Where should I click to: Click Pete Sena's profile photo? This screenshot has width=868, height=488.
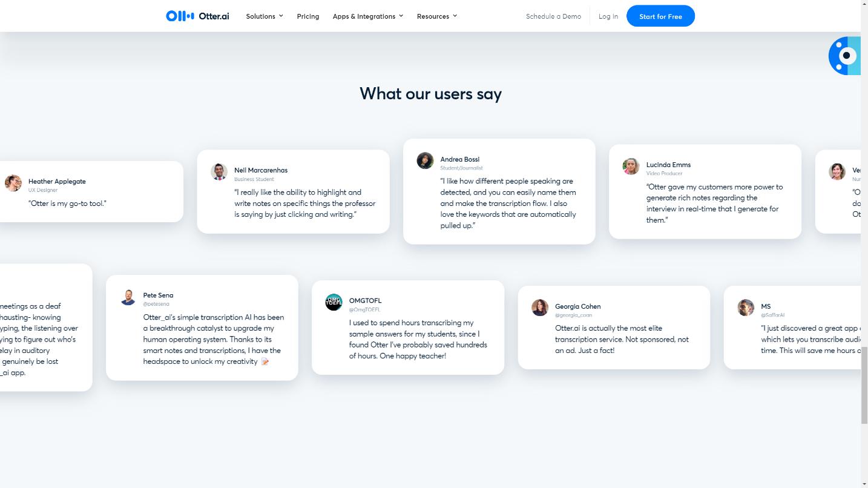coord(128,297)
